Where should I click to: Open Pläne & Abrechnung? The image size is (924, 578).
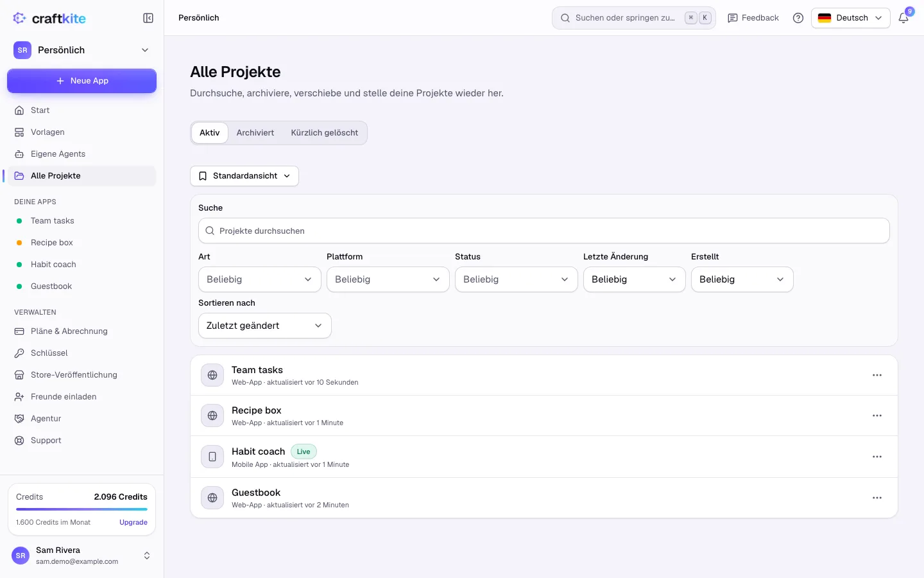pyautogui.click(x=81, y=331)
